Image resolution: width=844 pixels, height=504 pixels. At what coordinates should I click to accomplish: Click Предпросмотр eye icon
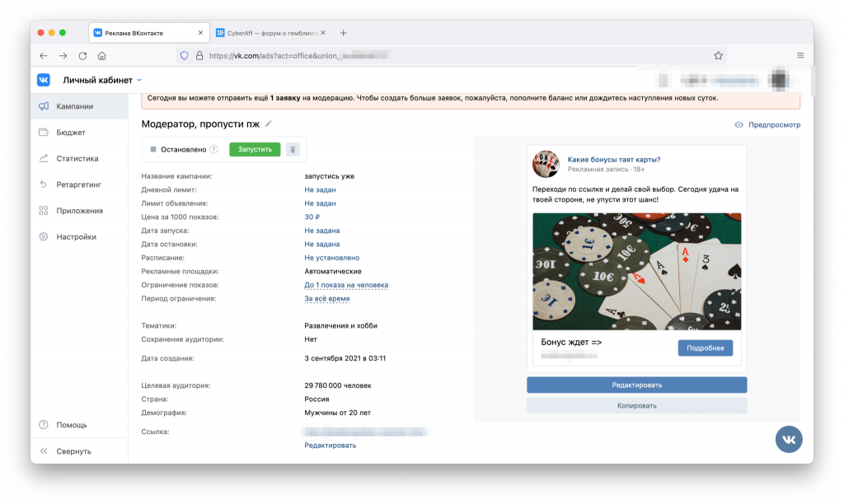pyautogui.click(x=739, y=125)
